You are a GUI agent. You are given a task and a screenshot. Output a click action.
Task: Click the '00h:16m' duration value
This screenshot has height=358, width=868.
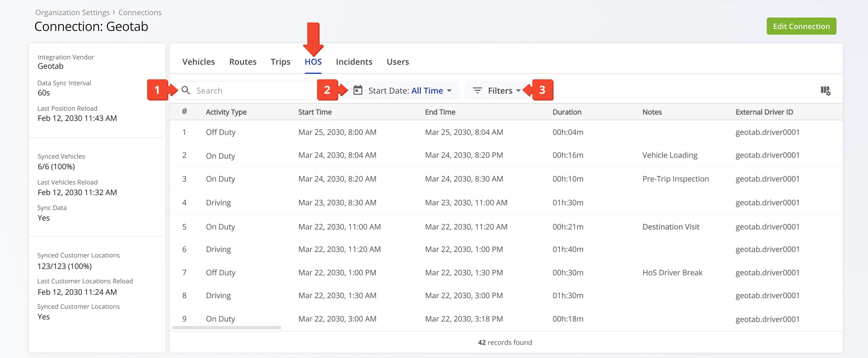[x=568, y=155]
